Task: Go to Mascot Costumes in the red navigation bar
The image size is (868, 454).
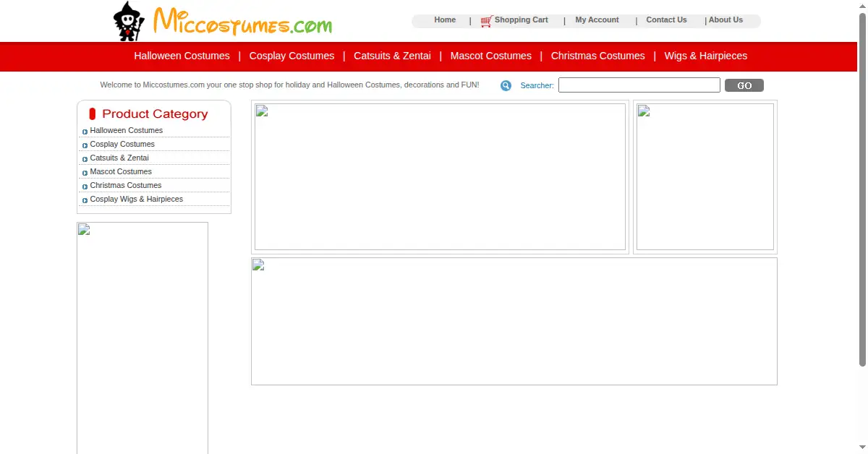Action: [x=490, y=56]
